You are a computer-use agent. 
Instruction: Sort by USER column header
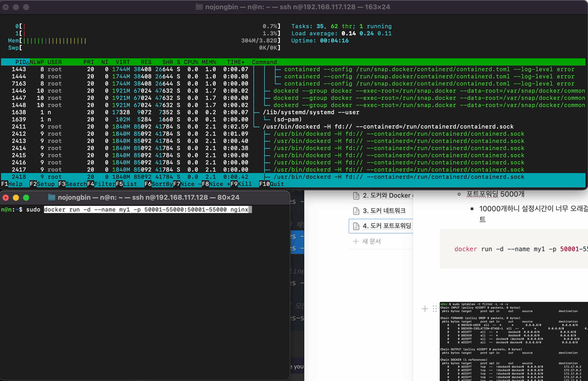(55, 62)
